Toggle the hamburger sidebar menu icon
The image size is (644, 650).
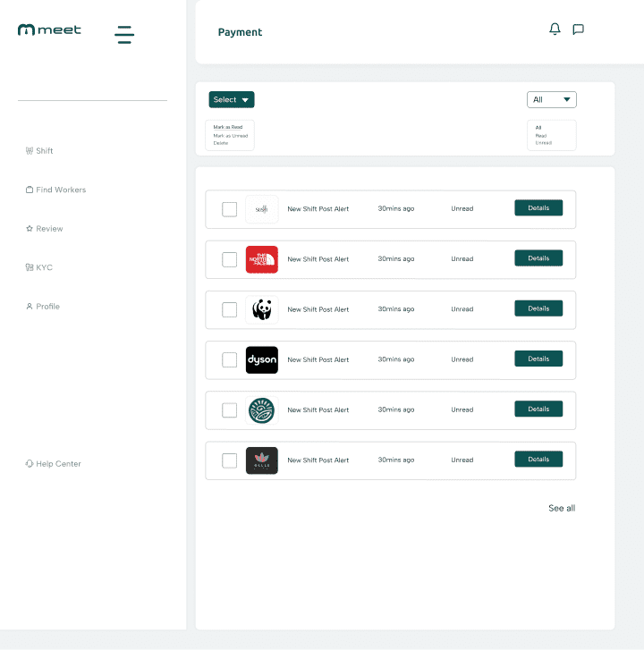pyautogui.click(x=124, y=35)
